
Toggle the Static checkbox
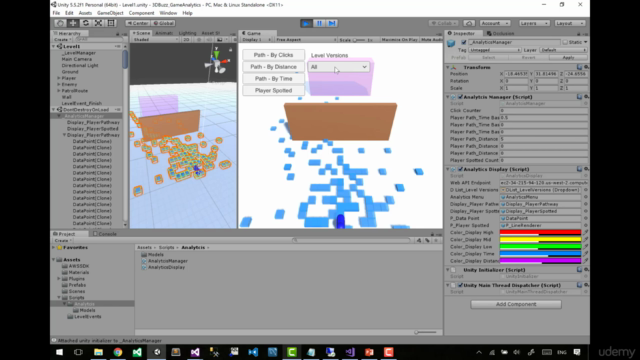(x=565, y=42)
